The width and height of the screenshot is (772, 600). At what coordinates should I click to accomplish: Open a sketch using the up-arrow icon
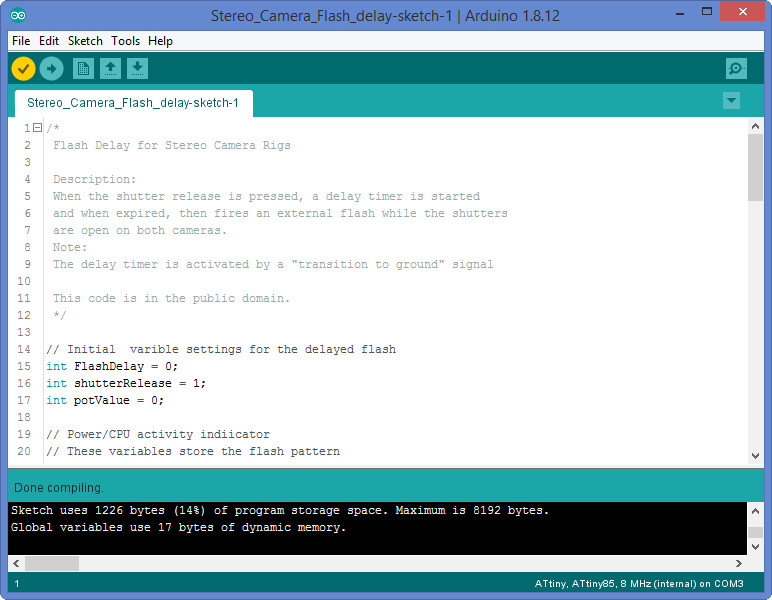pos(111,69)
